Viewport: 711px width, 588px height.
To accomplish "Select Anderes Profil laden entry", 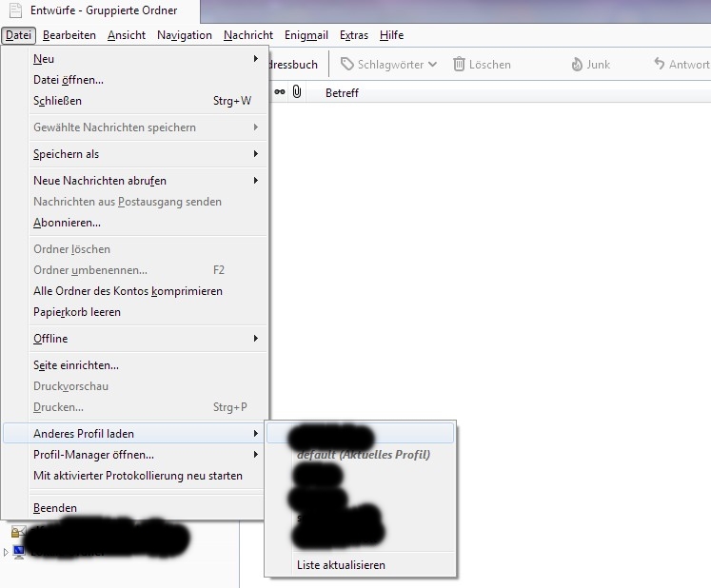I will [x=134, y=434].
